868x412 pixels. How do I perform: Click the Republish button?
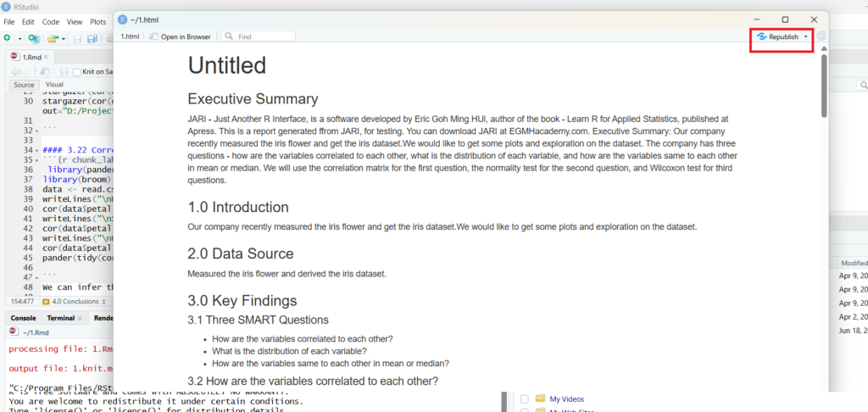777,36
